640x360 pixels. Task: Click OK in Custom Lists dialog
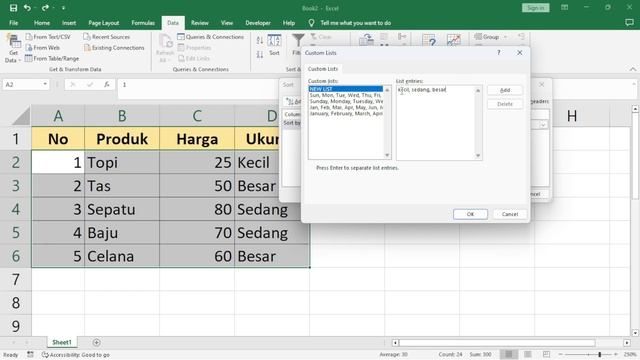(470, 214)
